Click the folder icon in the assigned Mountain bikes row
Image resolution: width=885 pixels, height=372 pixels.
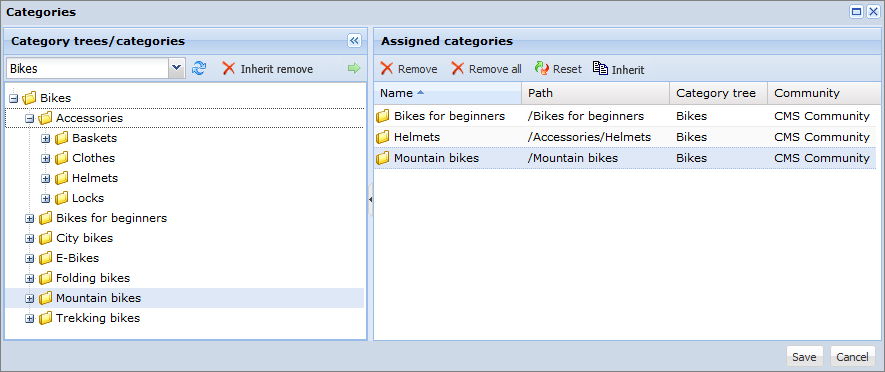coord(383,159)
